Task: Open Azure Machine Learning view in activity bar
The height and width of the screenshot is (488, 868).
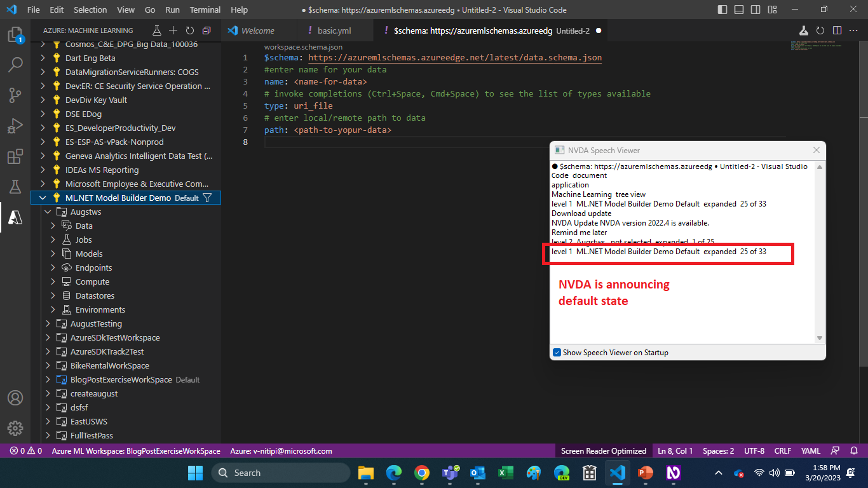Action: (x=16, y=217)
